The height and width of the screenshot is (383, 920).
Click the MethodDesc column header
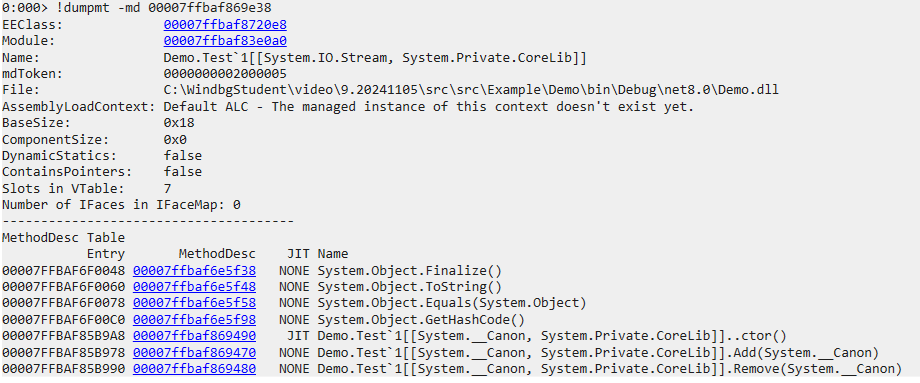[x=217, y=254]
